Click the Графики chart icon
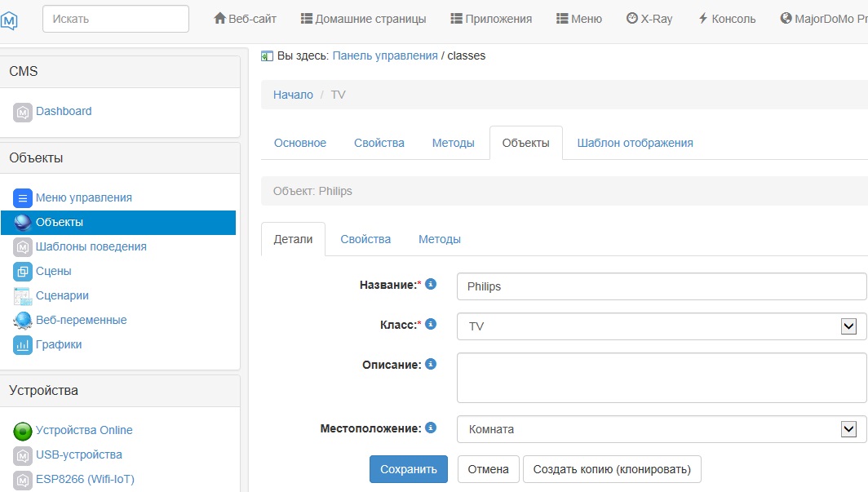868x492 pixels. click(x=23, y=345)
